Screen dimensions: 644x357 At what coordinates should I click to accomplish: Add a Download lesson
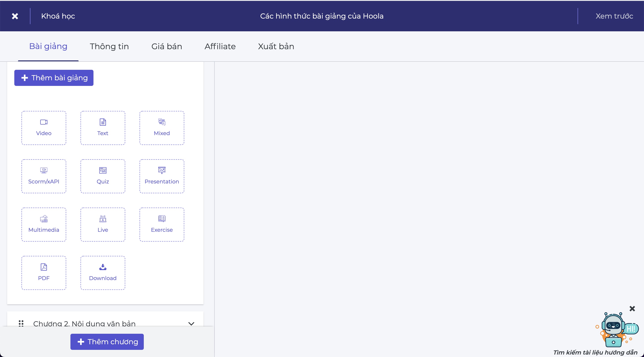[103, 272]
